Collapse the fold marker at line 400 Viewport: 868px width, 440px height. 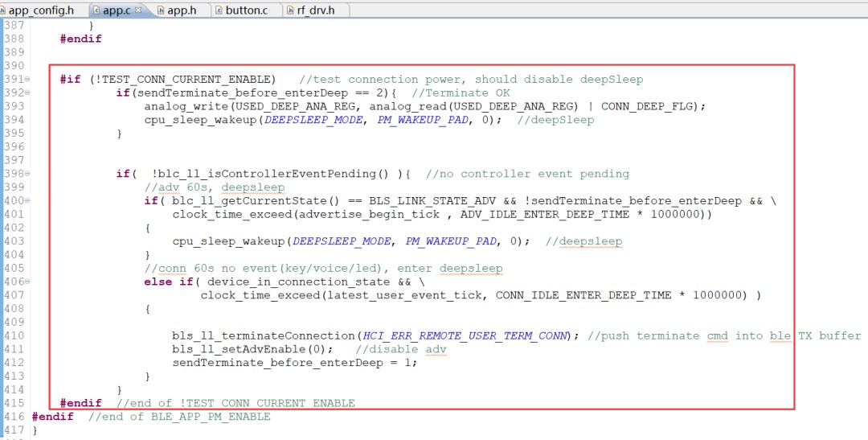(x=28, y=201)
